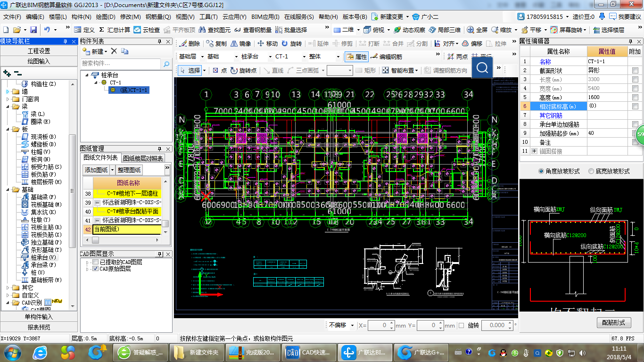Expand 锚固搭接 property row
The image size is (644, 362).
(x=534, y=151)
